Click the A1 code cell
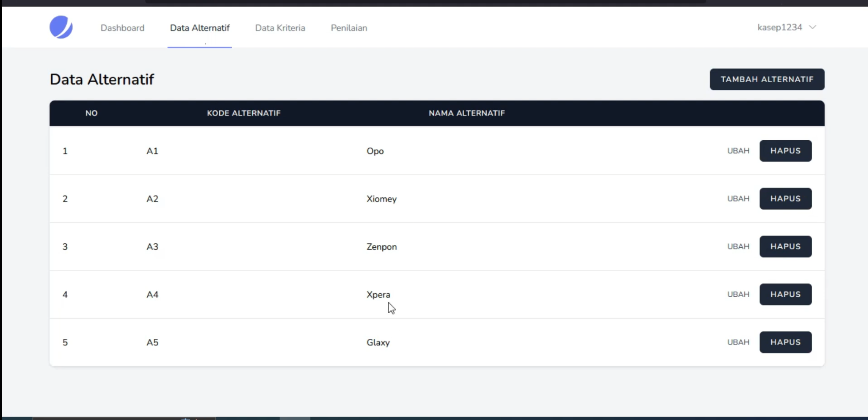The image size is (868, 420). (152, 151)
